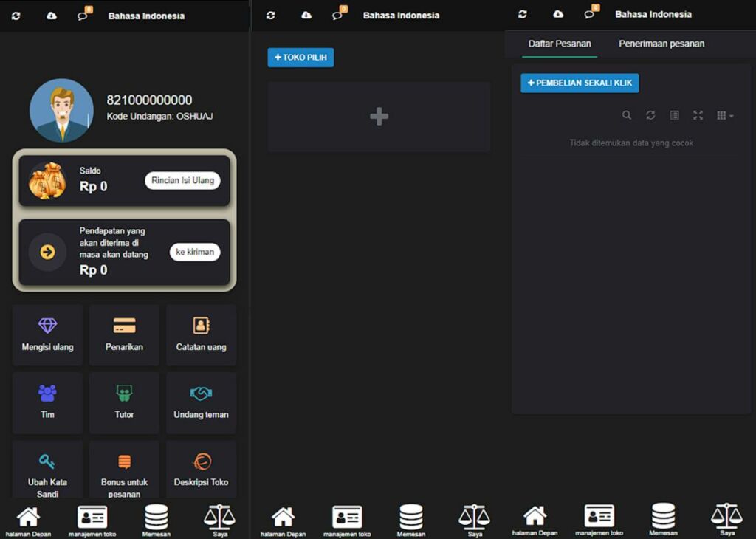Viewport: 756px width, 539px height.
Task: Open Penarikan card tile
Action: click(x=124, y=334)
